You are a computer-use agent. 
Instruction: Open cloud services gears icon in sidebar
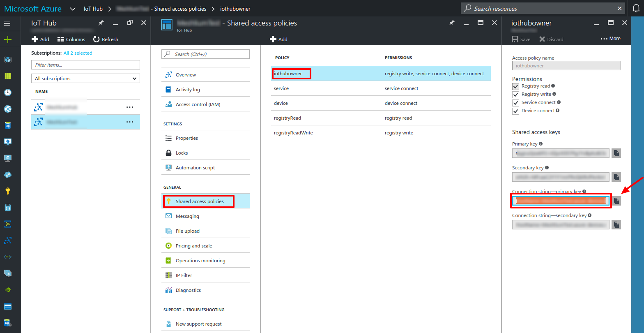(x=7, y=175)
